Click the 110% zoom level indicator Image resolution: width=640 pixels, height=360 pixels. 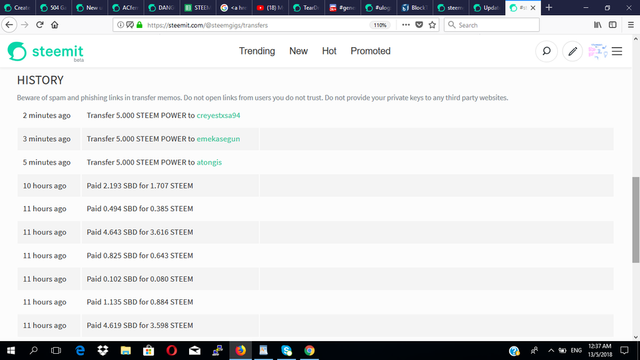[x=380, y=25]
